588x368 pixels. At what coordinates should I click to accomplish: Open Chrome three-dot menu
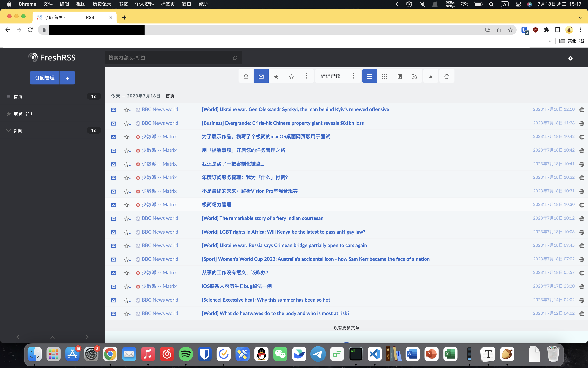coord(580,30)
